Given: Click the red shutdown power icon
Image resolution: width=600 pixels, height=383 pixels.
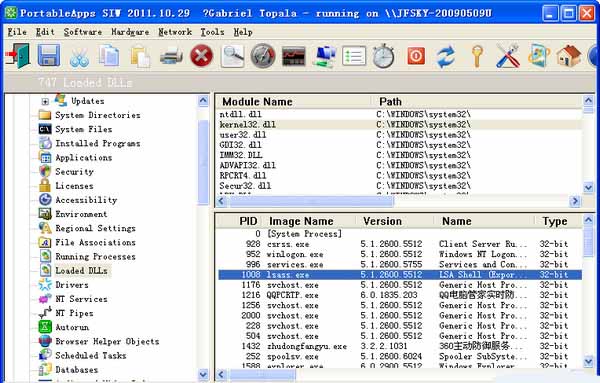Looking at the screenshot, I should point(416,56).
